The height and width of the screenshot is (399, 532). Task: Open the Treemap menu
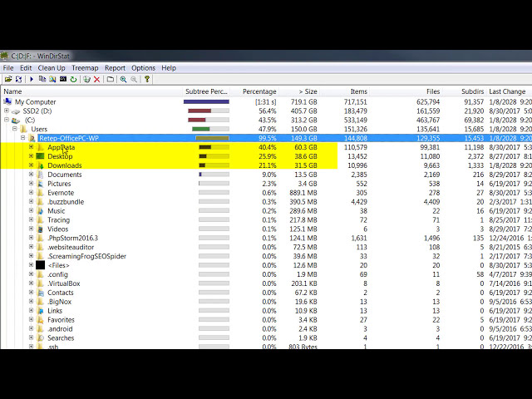pyautogui.click(x=85, y=68)
